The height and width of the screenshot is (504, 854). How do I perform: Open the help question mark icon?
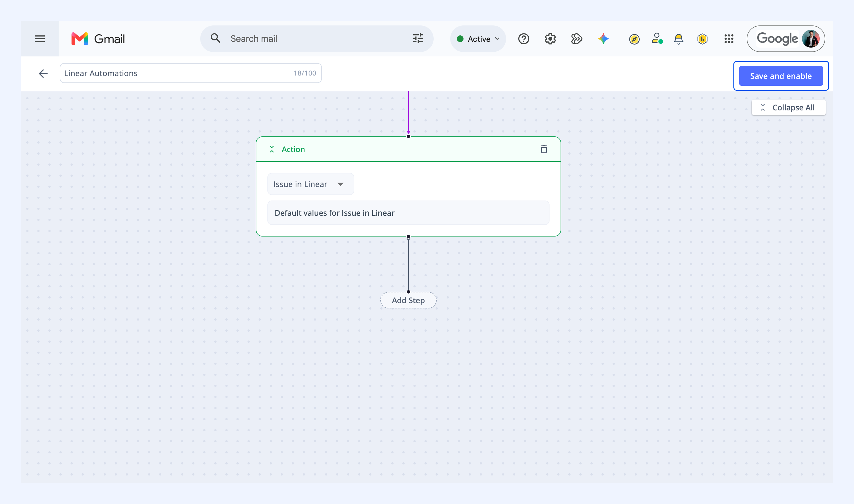coord(524,39)
